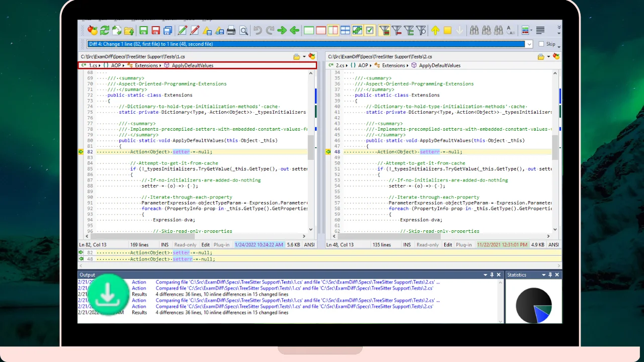Click the first binoculars Find icon
The height and width of the screenshot is (362, 644).
point(474,31)
